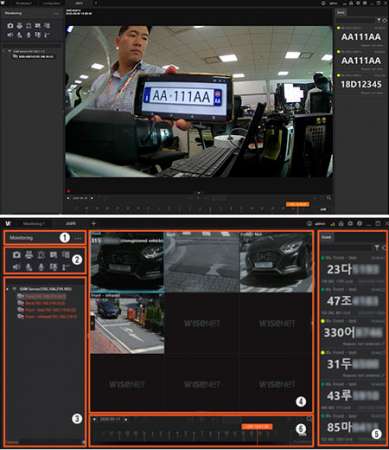The width and height of the screenshot is (389, 450).
Task: Open the 18D12345 plate event entry
Action: [x=361, y=85]
